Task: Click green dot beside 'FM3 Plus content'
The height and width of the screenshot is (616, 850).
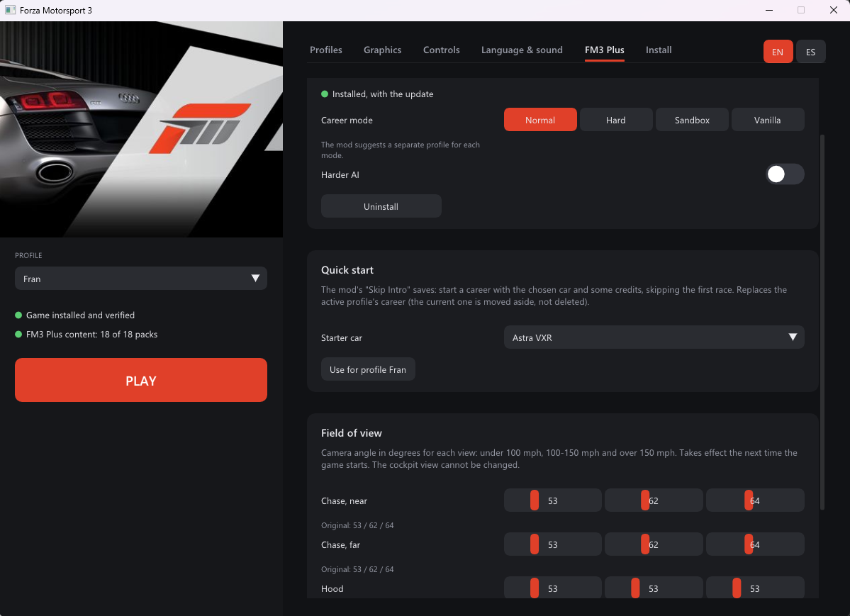Action: coord(18,334)
